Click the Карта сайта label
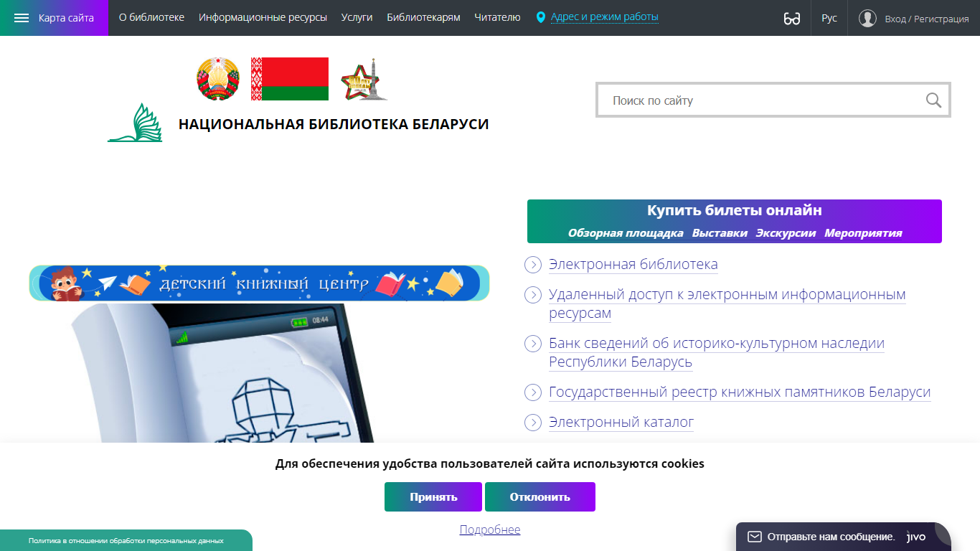This screenshot has height=551, width=980. tap(66, 18)
